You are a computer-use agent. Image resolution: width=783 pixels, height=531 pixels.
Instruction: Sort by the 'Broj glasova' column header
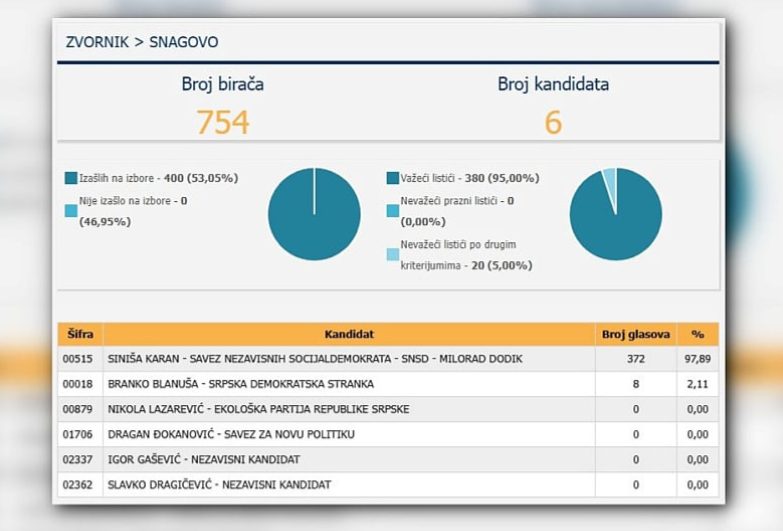point(635,334)
